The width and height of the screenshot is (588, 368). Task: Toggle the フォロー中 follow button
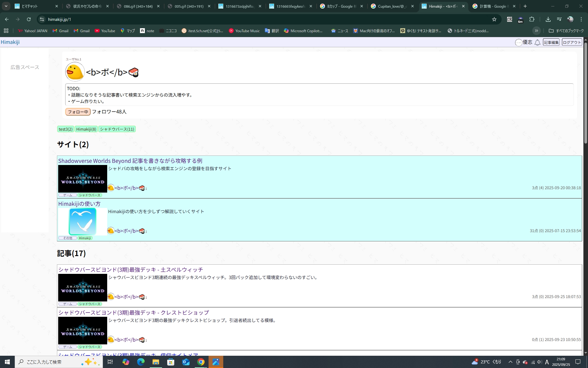(x=78, y=112)
